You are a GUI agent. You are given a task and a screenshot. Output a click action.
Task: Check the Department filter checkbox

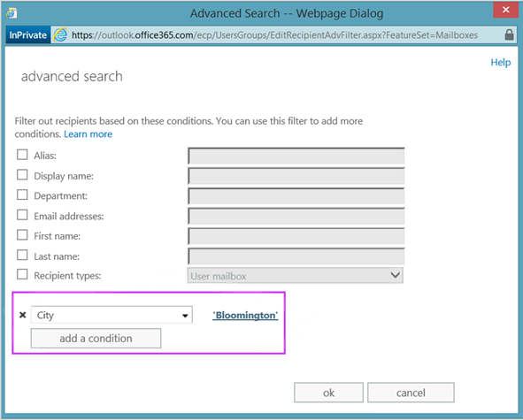(x=22, y=195)
